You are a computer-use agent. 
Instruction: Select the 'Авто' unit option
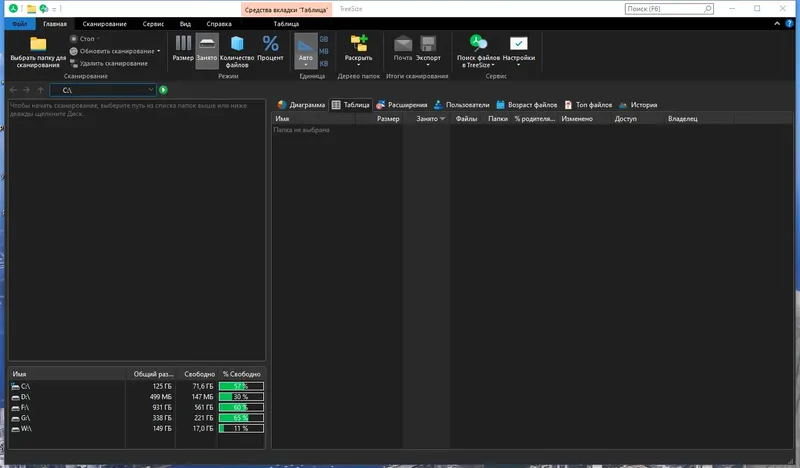pos(306,51)
